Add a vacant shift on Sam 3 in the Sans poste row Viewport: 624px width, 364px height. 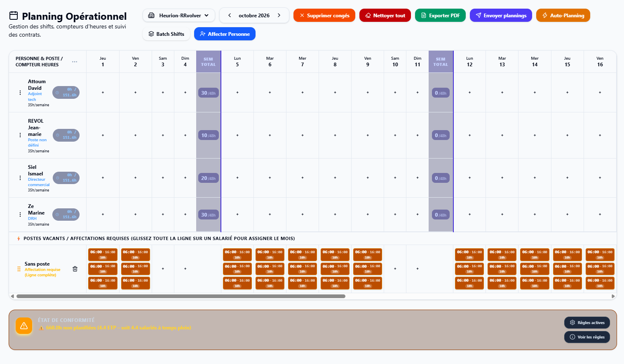pos(163,269)
